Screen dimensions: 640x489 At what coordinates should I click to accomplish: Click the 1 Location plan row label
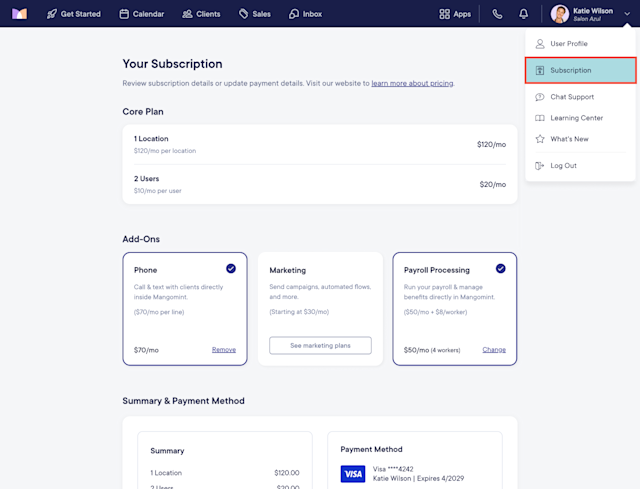click(x=151, y=139)
